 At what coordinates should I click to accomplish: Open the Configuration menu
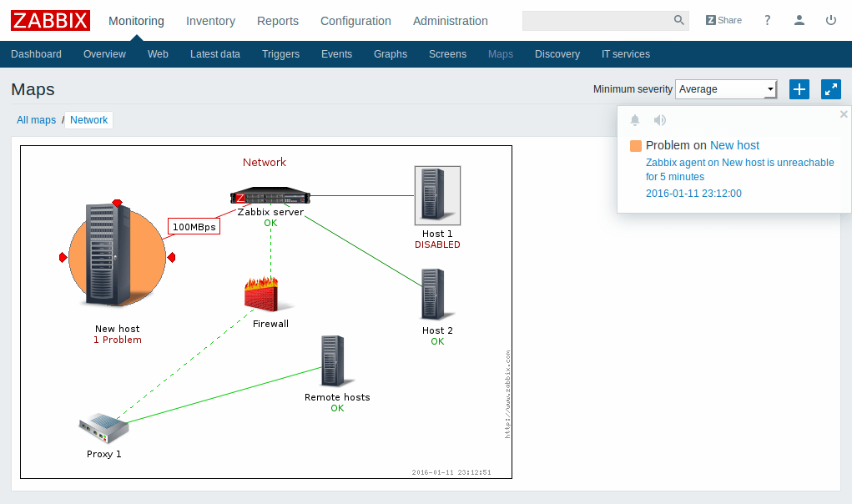[355, 21]
